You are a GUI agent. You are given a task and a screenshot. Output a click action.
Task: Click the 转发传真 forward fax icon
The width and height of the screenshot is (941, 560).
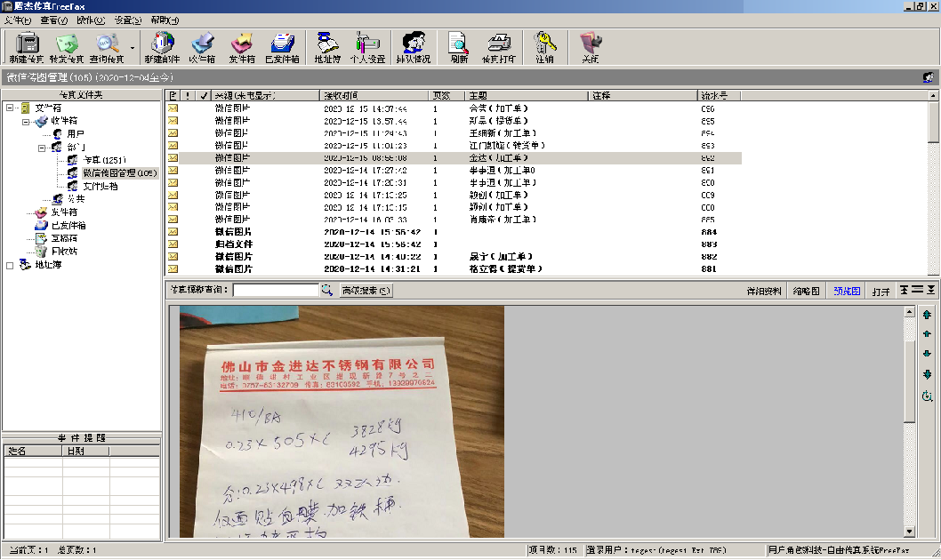(67, 47)
